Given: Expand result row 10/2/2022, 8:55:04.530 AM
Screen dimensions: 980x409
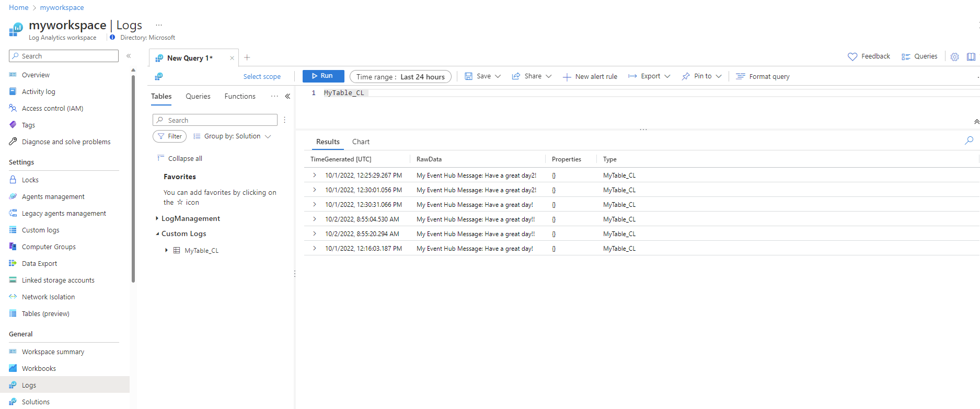Looking at the screenshot, I should click(x=315, y=219).
